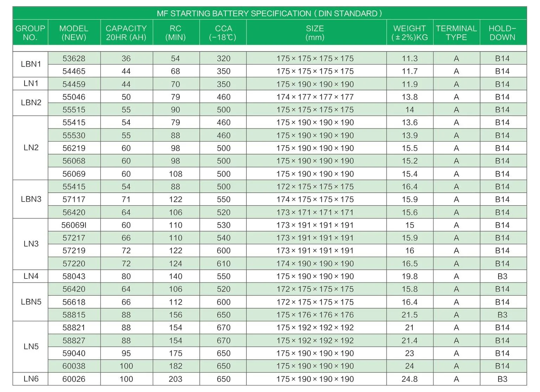Select the MODEL (NEW) column header
Viewport: 540px width, 392px height.
click(x=74, y=33)
